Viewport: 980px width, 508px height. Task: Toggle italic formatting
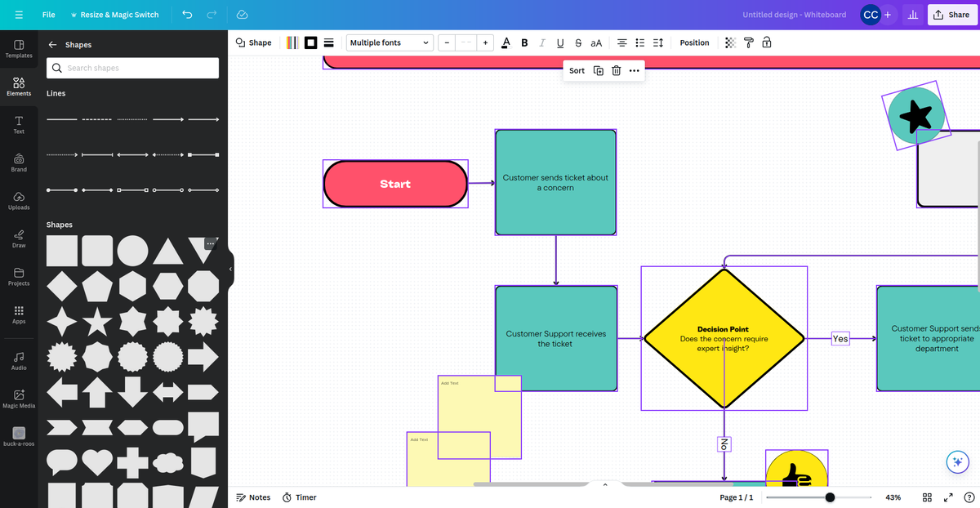point(542,42)
